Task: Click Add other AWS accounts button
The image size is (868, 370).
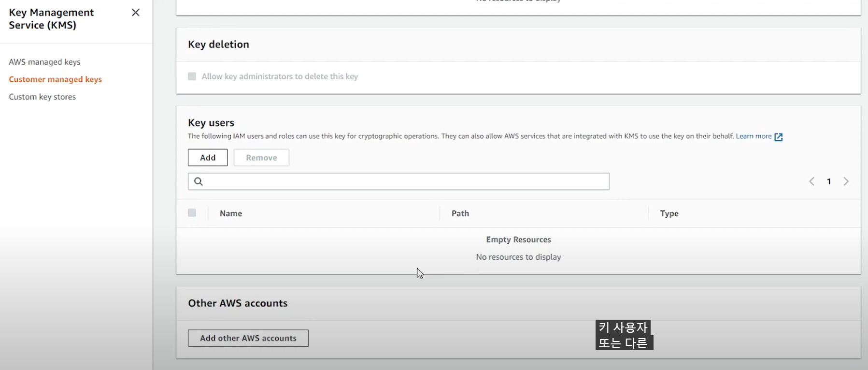Action: 248,338
